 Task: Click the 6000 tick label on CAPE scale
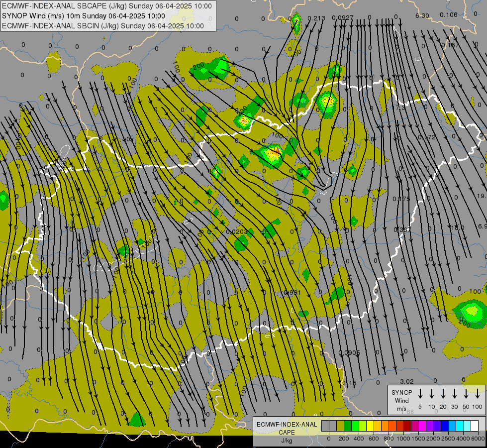click(x=478, y=439)
